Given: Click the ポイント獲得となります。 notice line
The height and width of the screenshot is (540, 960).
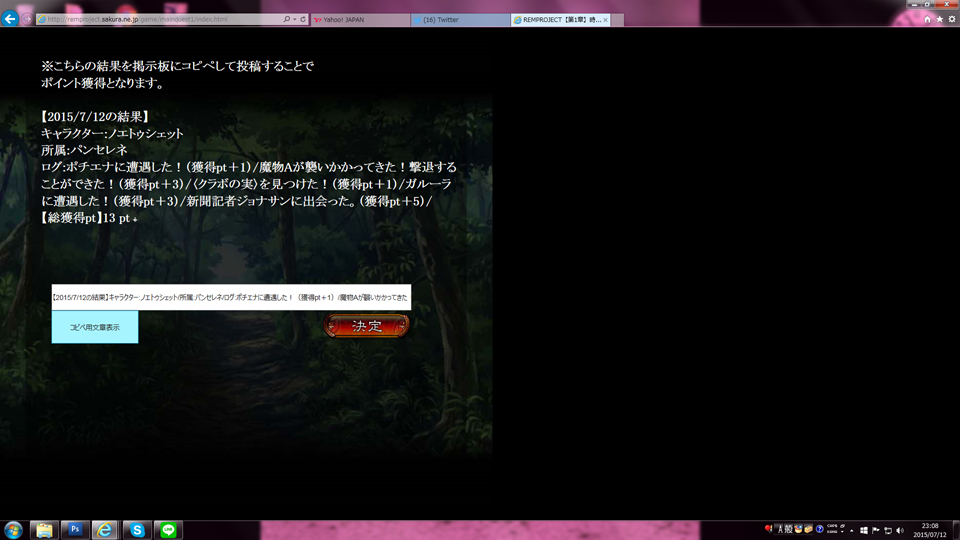Looking at the screenshot, I should (x=103, y=83).
